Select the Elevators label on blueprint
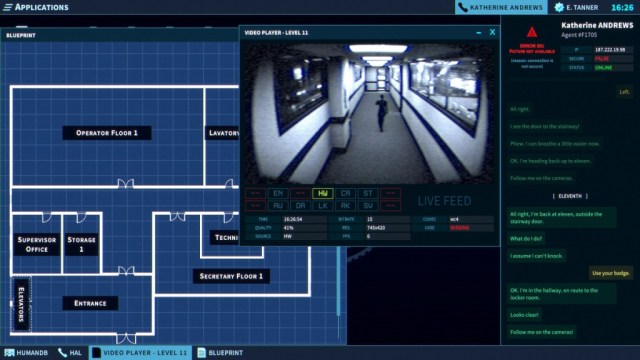Screen dimensions: 640x360 coord(21,304)
